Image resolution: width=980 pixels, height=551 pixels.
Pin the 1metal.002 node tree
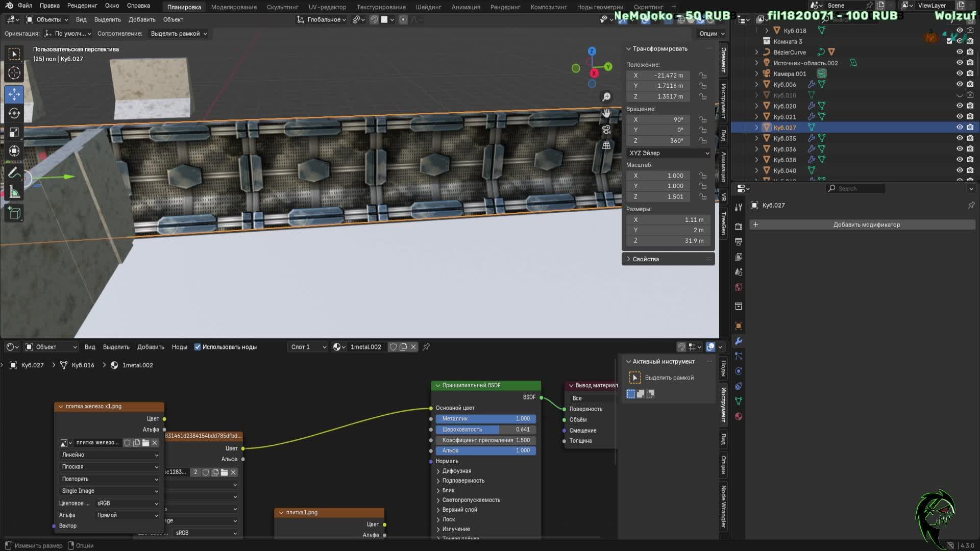click(426, 347)
